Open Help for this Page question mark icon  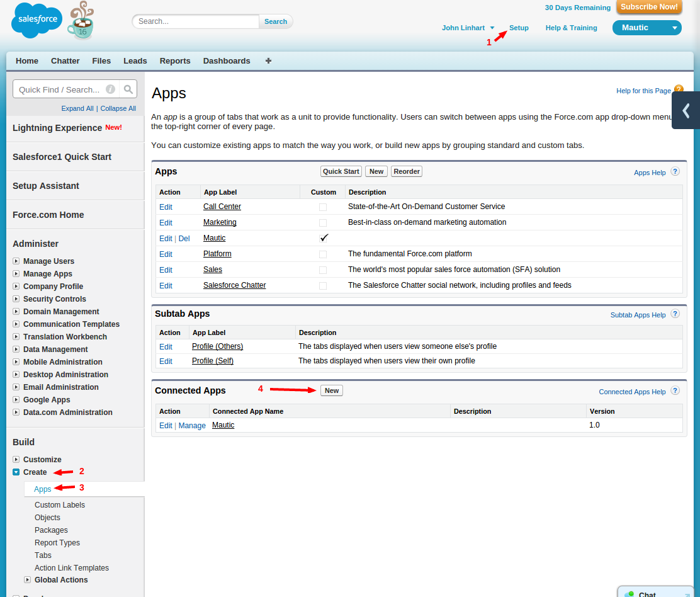click(x=678, y=89)
